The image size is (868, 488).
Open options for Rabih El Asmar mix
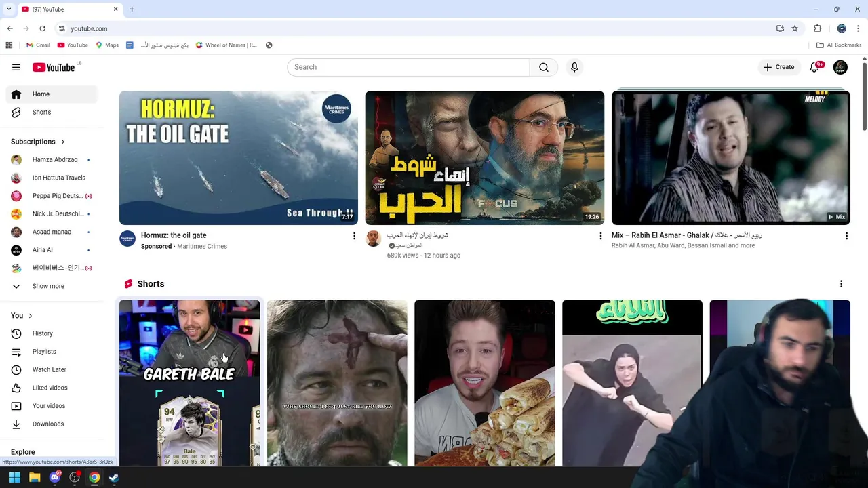point(846,236)
